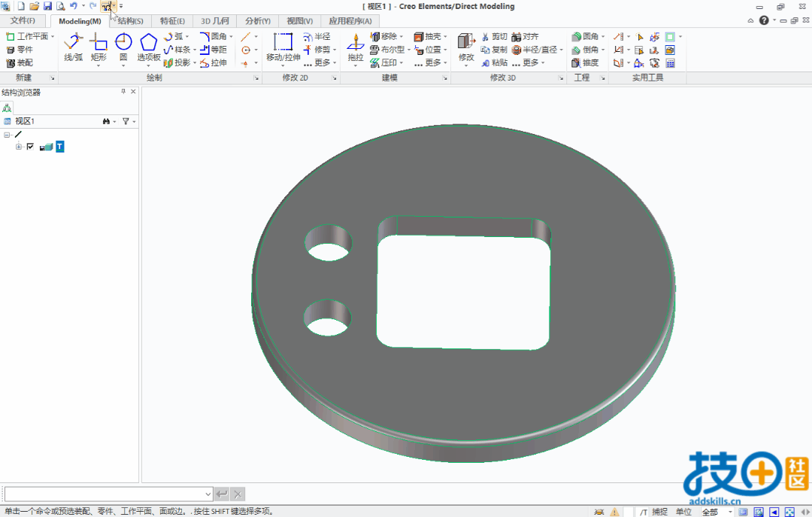Screen dimensions: 812x517
Task: Open the 半径/直径 dropdown arrow
Action: pyautogui.click(x=561, y=50)
